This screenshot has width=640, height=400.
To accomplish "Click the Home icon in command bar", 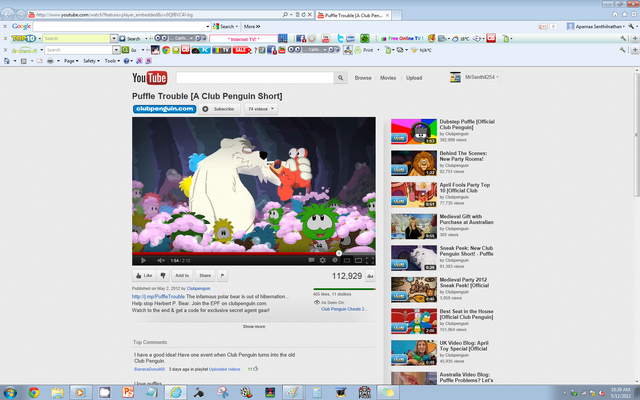I will [x=7, y=61].
